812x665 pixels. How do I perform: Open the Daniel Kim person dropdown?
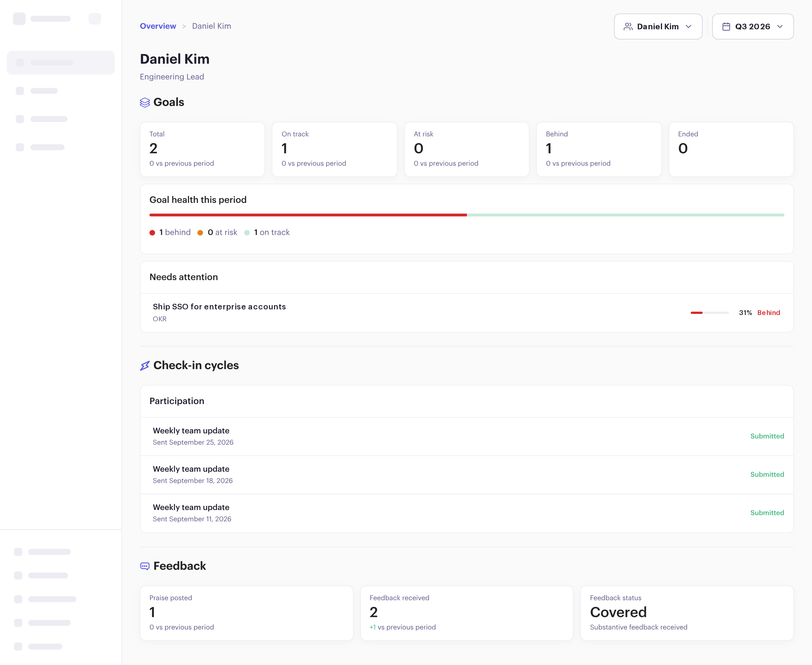(x=658, y=26)
